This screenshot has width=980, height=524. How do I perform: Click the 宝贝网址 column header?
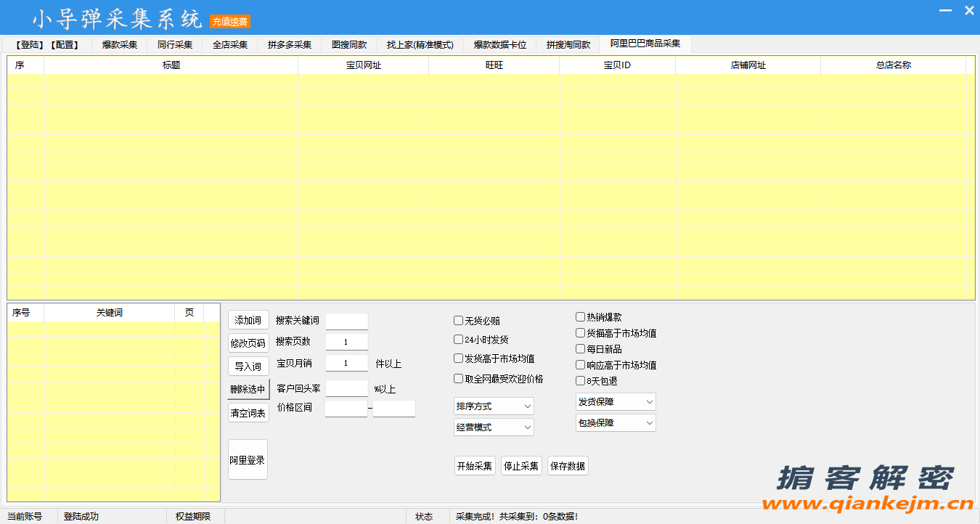(x=364, y=65)
